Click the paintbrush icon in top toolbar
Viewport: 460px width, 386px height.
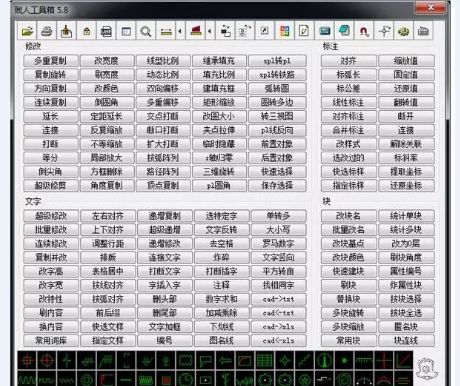pyautogui.click(x=66, y=31)
